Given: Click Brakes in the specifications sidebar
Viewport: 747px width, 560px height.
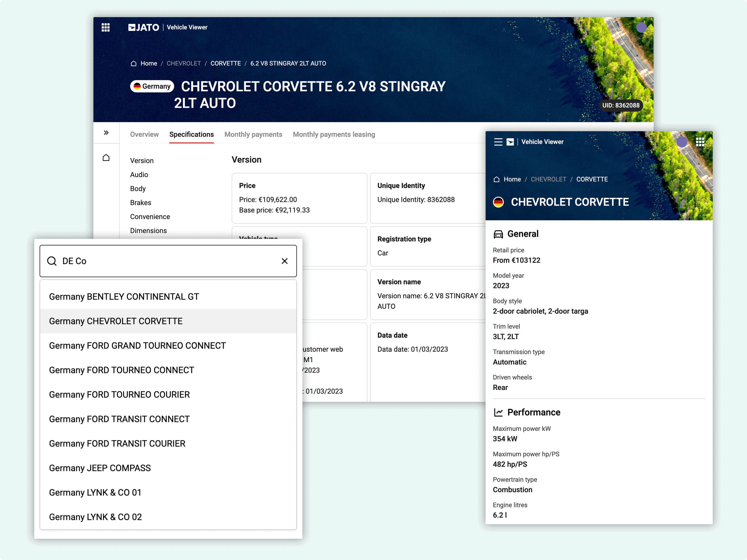Looking at the screenshot, I should (x=141, y=202).
